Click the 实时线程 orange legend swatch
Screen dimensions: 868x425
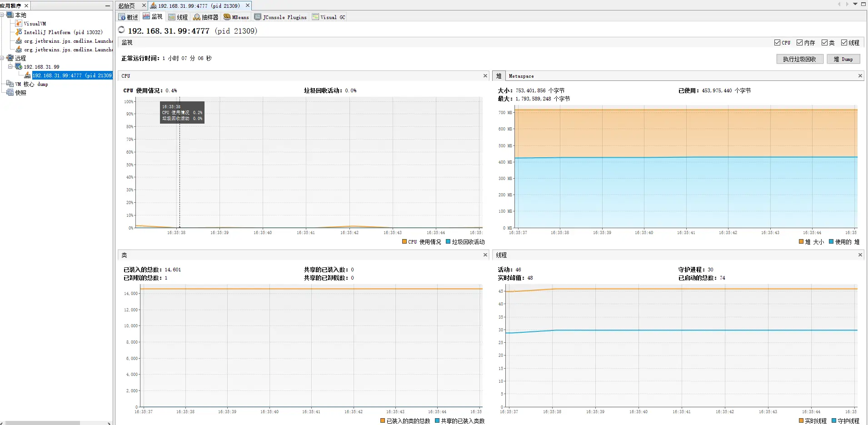tap(801, 421)
